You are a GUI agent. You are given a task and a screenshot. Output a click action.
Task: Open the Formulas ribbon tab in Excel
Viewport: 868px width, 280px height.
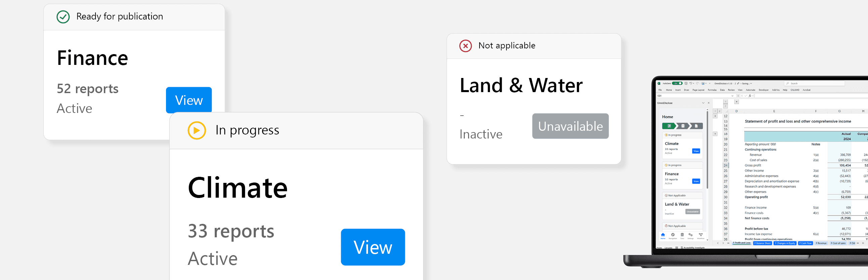(x=712, y=90)
